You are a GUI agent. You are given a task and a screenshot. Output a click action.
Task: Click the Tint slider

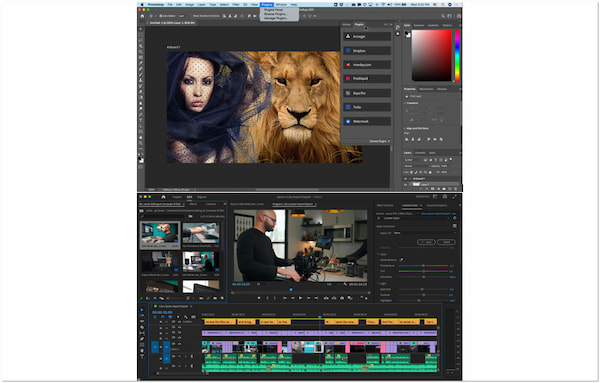tap(423, 271)
